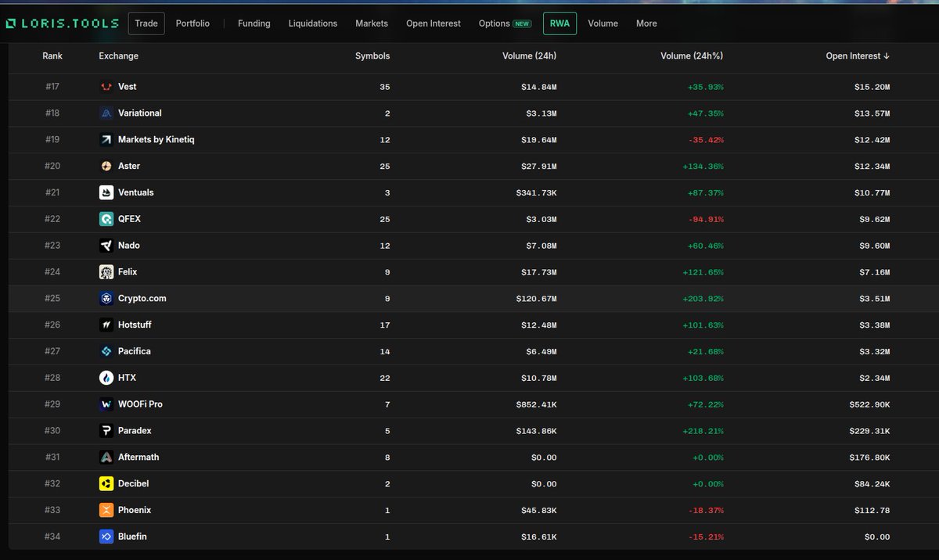The width and height of the screenshot is (939, 560).
Task: Open the Ventuals exchange name
Action: [136, 192]
